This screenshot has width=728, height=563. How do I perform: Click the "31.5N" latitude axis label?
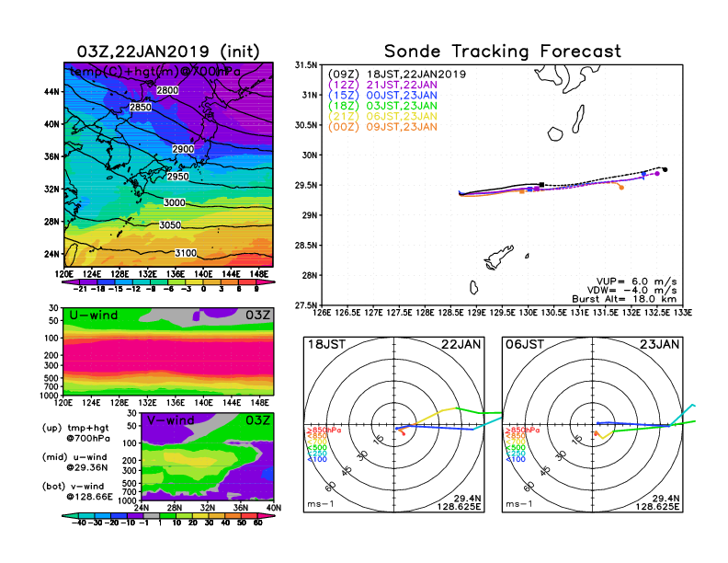point(306,65)
